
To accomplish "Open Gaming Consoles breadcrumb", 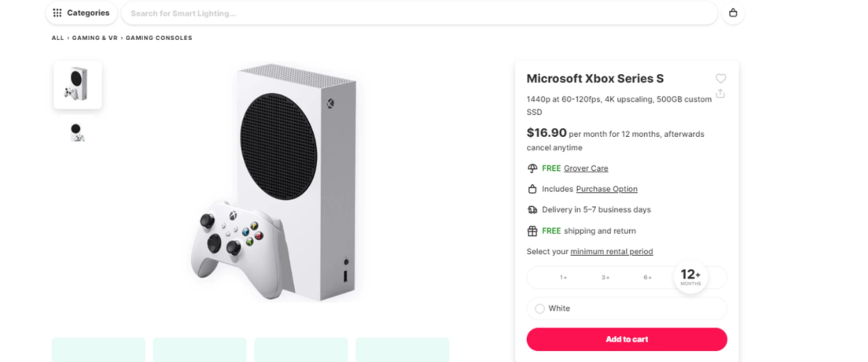I will pyautogui.click(x=159, y=38).
